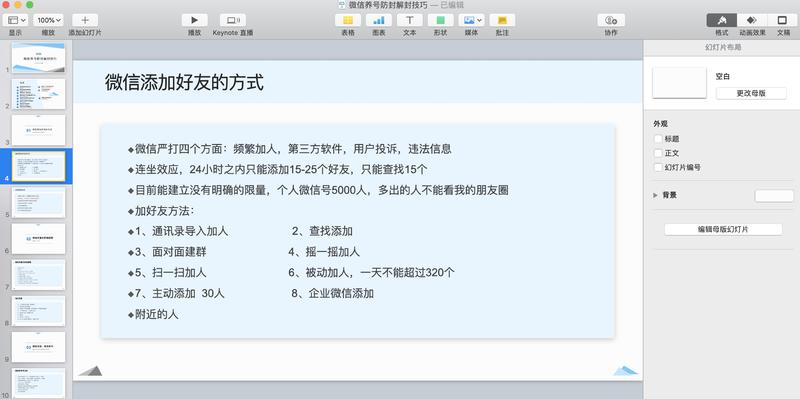Select slide 8 thumbnail in navigator
This screenshot has height=399, width=800.
pos(38,311)
